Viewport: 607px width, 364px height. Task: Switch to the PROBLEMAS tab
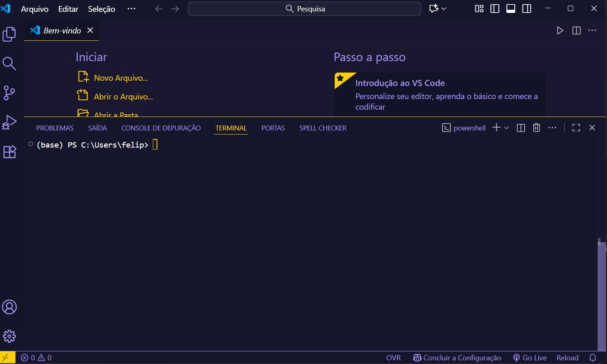pos(55,128)
